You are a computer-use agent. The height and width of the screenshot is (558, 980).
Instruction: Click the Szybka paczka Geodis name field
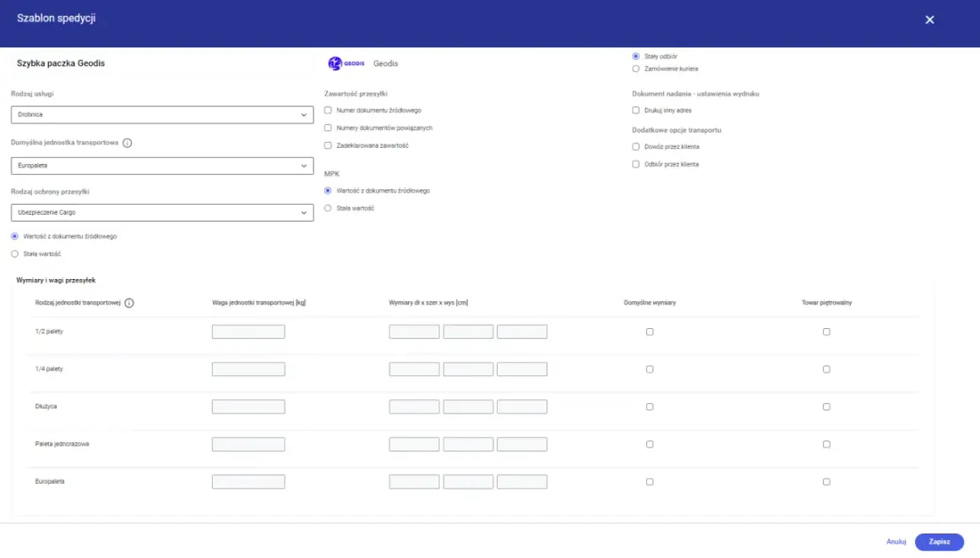click(162, 63)
